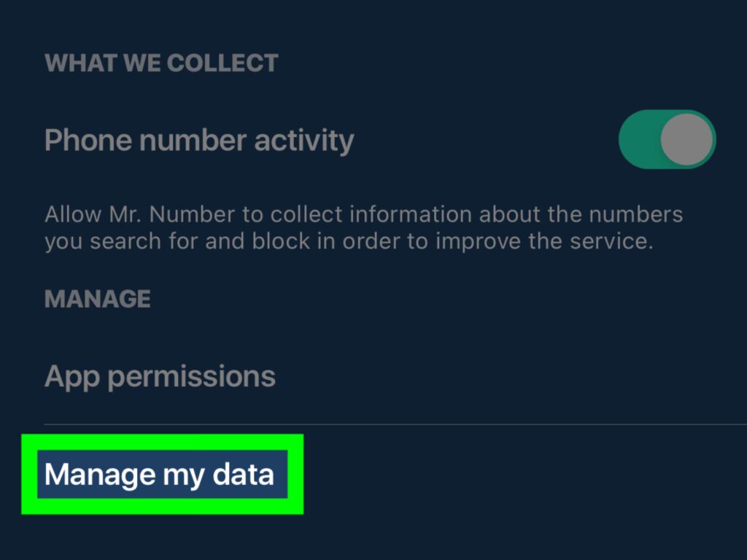Click the WHAT WE COLLECT section header
This screenshot has height=560, width=747.
[161, 63]
